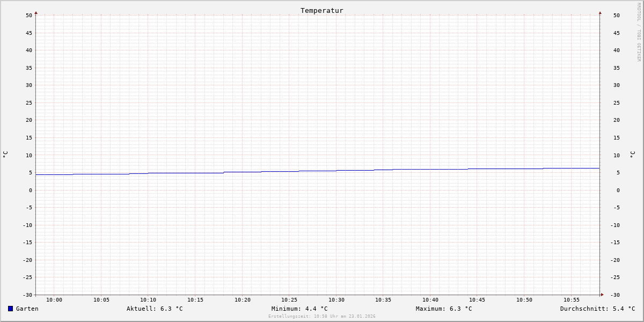The image size is (644, 322).
Task: Click the -30 label on left axis
Action: [x=27, y=295]
